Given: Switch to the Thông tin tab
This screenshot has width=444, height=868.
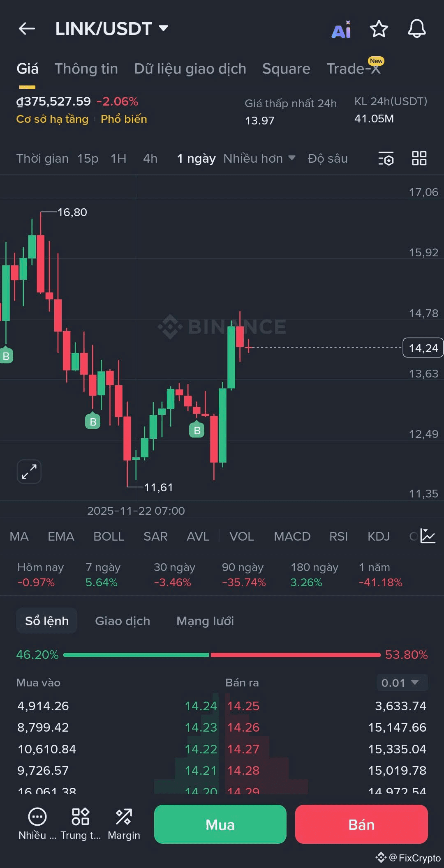Looking at the screenshot, I should point(86,69).
